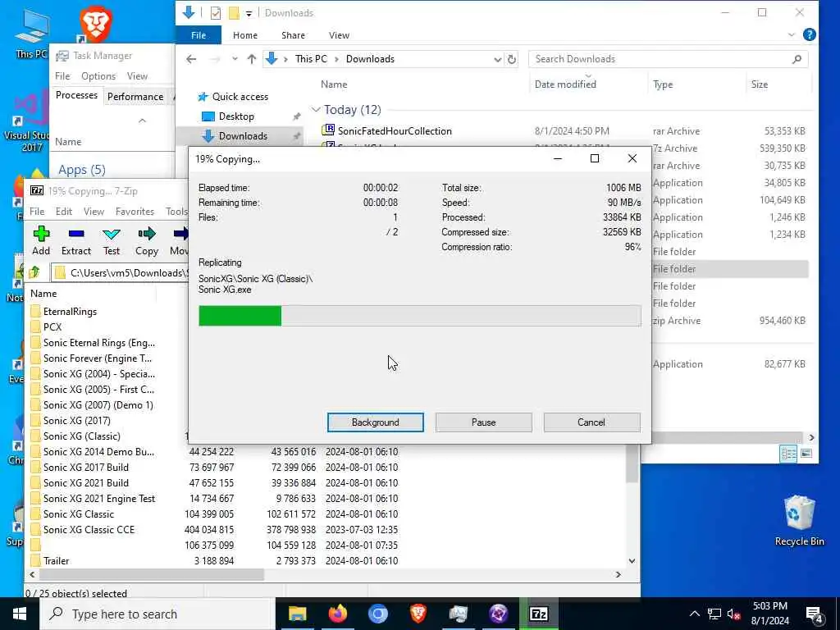
Task: Switch to 7-Zip taskbar icon
Action: tap(538, 614)
